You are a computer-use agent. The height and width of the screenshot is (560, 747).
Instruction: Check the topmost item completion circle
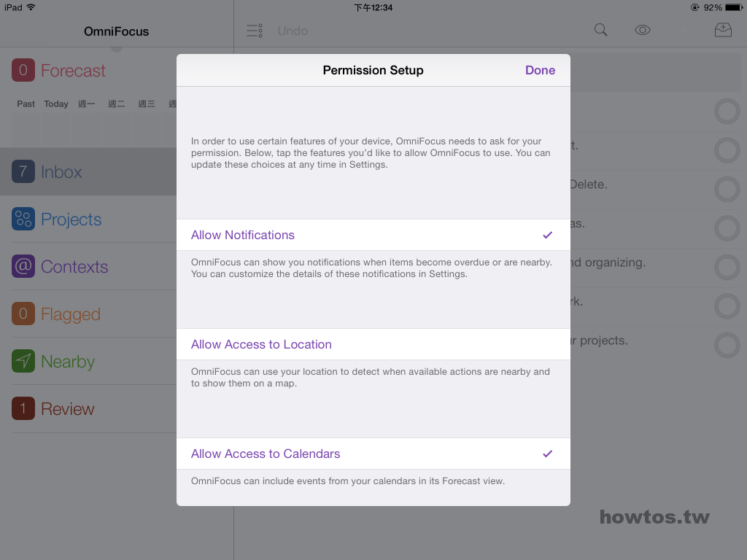coord(727,112)
